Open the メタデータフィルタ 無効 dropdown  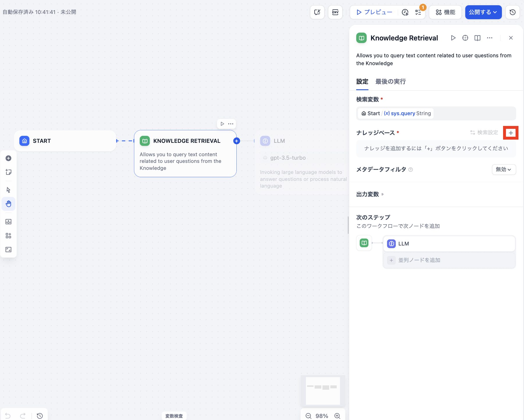coord(504,170)
